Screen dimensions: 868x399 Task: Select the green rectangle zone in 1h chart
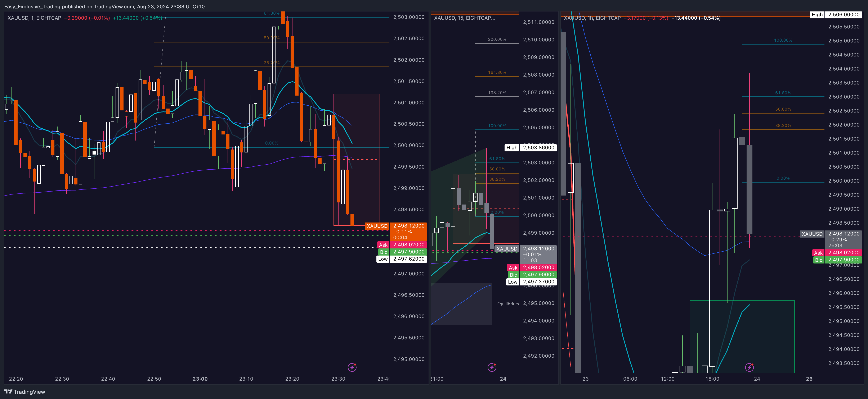coord(742,336)
